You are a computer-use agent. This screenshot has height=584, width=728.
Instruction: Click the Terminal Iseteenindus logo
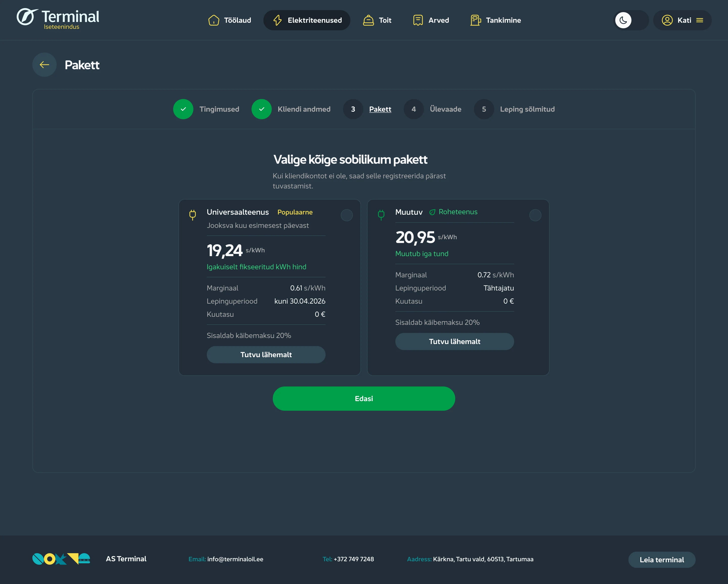[58, 19]
